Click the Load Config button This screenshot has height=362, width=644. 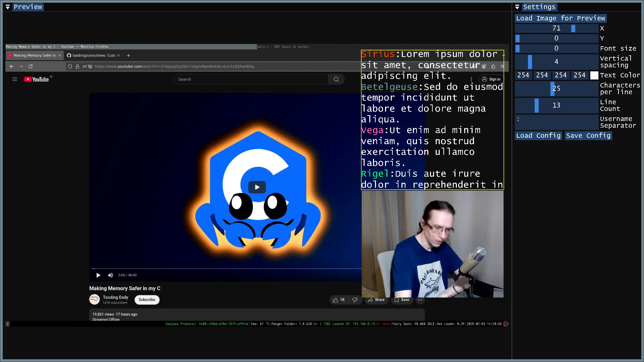click(x=538, y=136)
